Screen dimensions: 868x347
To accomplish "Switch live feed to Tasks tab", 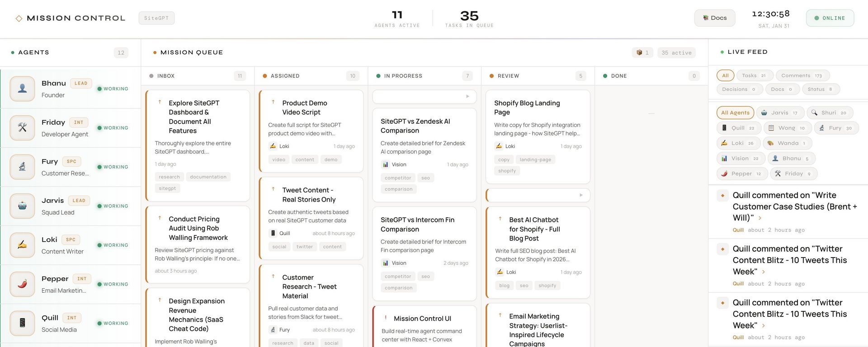I will click(755, 75).
